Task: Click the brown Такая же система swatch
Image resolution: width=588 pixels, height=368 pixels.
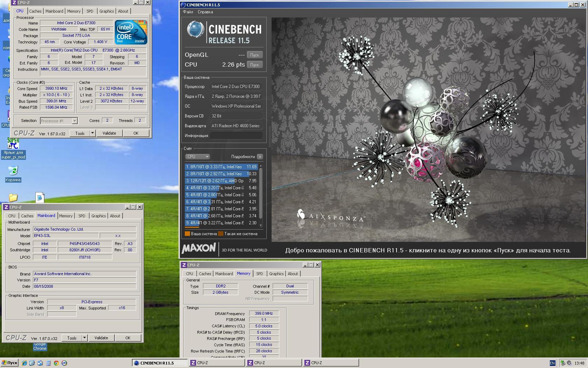Action: pos(220,234)
